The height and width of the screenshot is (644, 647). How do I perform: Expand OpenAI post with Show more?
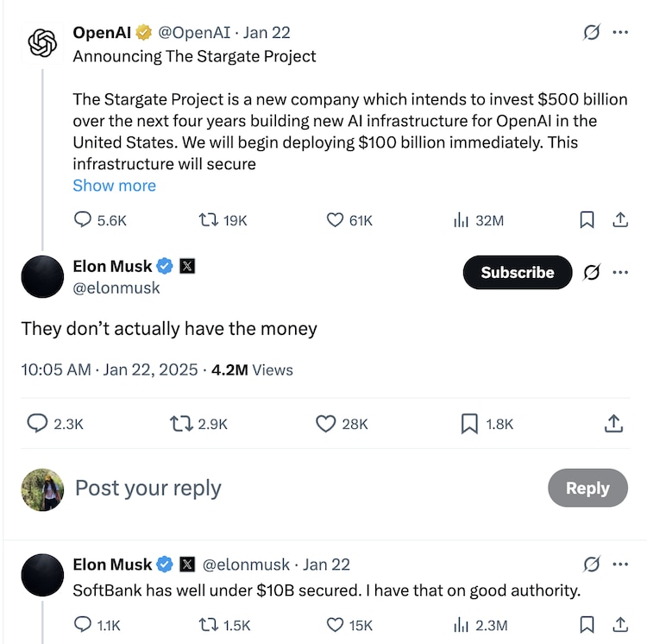click(x=114, y=186)
